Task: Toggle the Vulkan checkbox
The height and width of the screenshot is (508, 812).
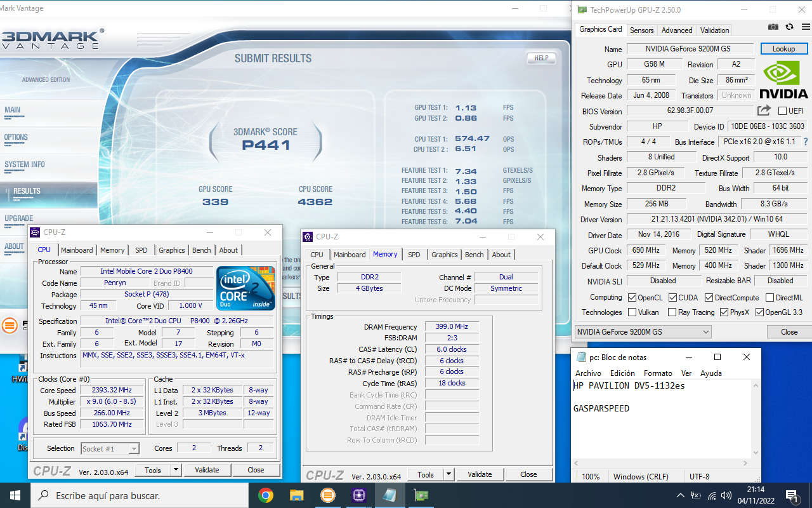Action: coord(632,312)
